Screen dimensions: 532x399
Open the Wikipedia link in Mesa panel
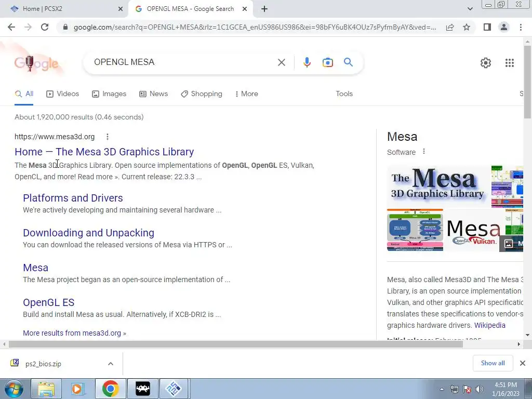(489, 325)
